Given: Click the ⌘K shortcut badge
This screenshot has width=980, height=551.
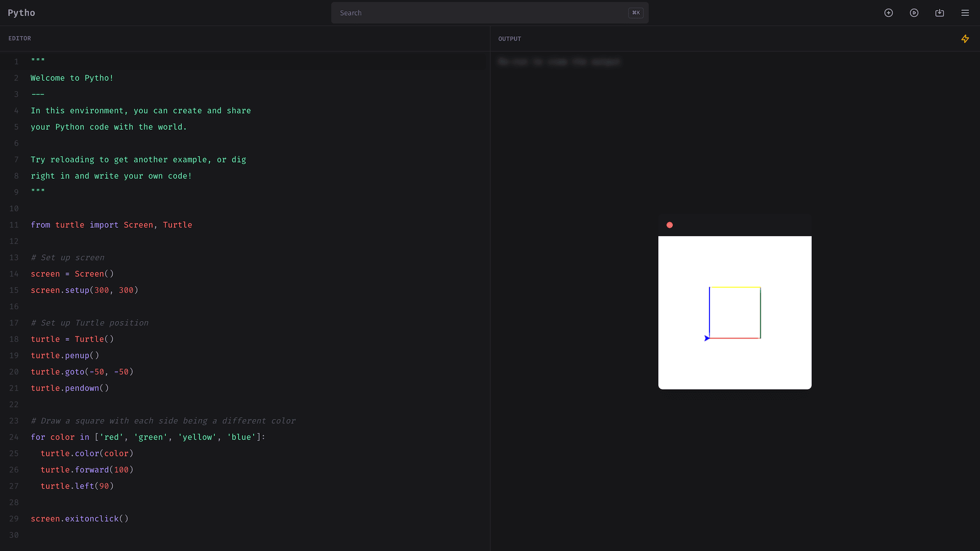Looking at the screenshot, I should click(636, 13).
